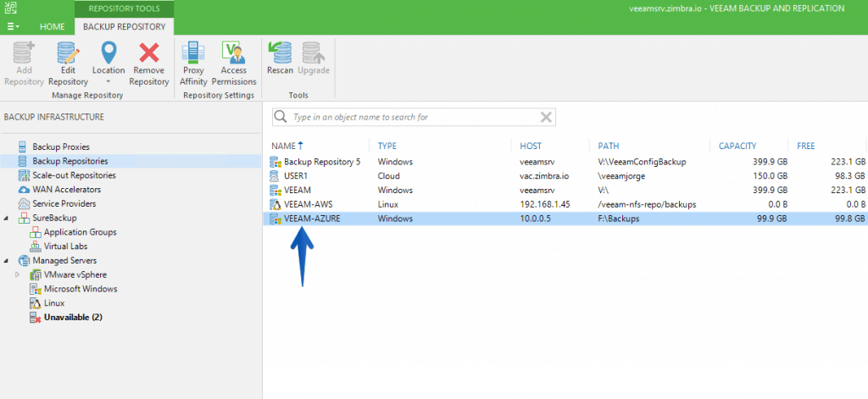
Task: Select the BACKUP REPOSITORY ribbon tab
Action: (124, 26)
